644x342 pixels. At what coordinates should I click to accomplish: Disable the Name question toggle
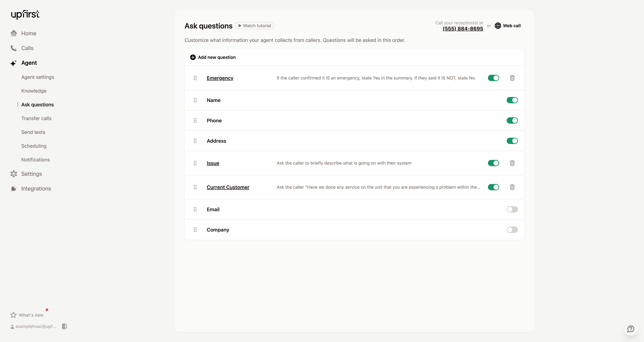512,100
